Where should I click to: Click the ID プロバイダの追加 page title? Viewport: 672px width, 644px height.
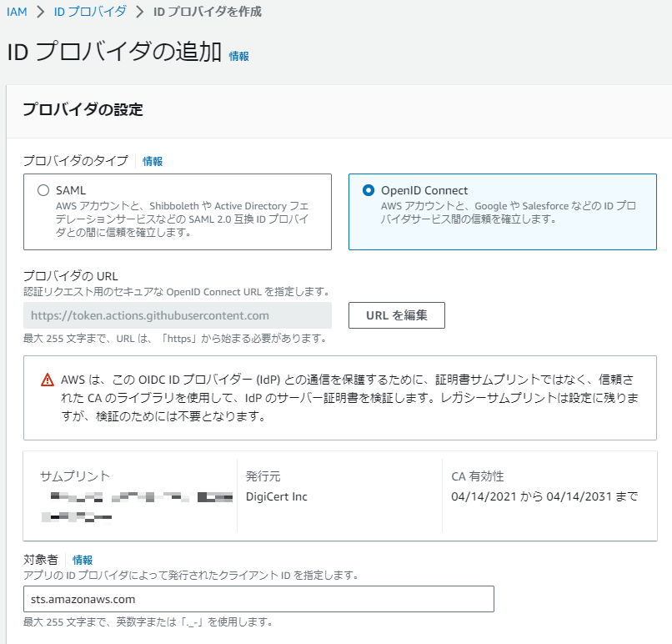click(114, 52)
